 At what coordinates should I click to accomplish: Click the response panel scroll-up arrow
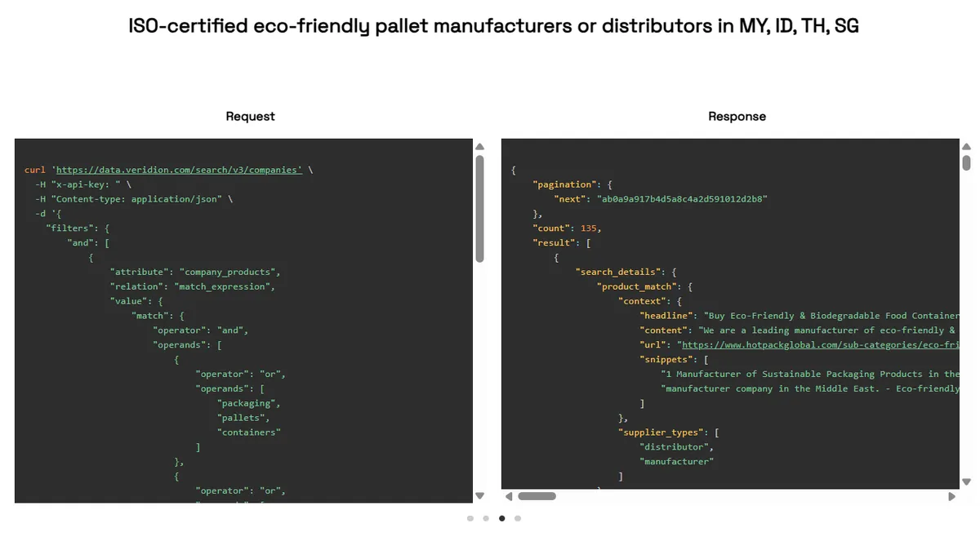(x=967, y=147)
